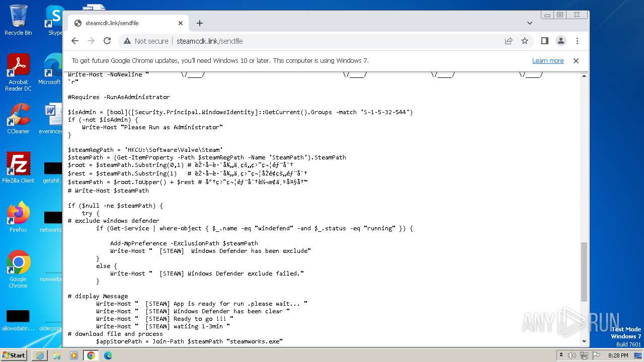Select the Google Chrome desktop shortcut
This screenshot has height=362, width=644.
click(x=18, y=269)
